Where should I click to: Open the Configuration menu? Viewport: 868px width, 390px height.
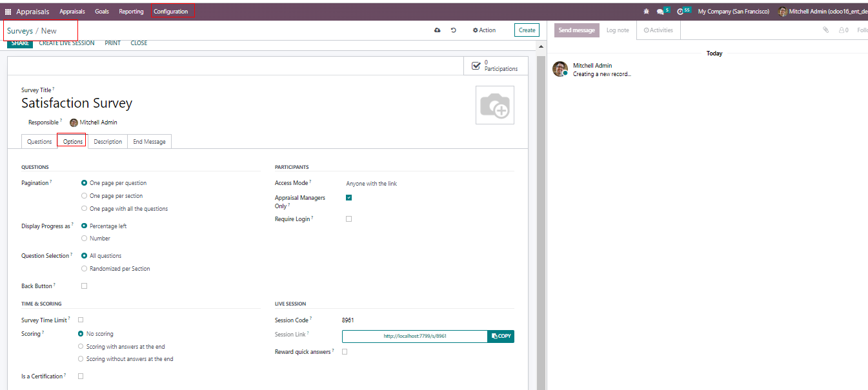[x=170, y=12]
